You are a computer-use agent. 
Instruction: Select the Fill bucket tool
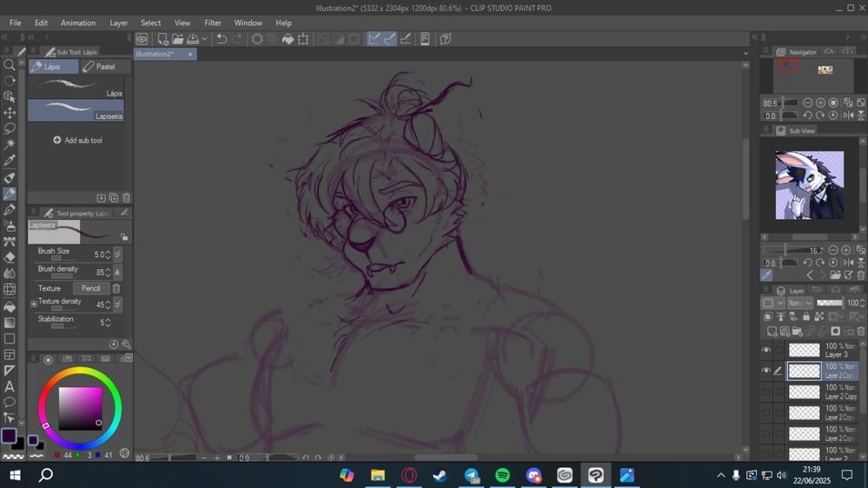[10, 307]
